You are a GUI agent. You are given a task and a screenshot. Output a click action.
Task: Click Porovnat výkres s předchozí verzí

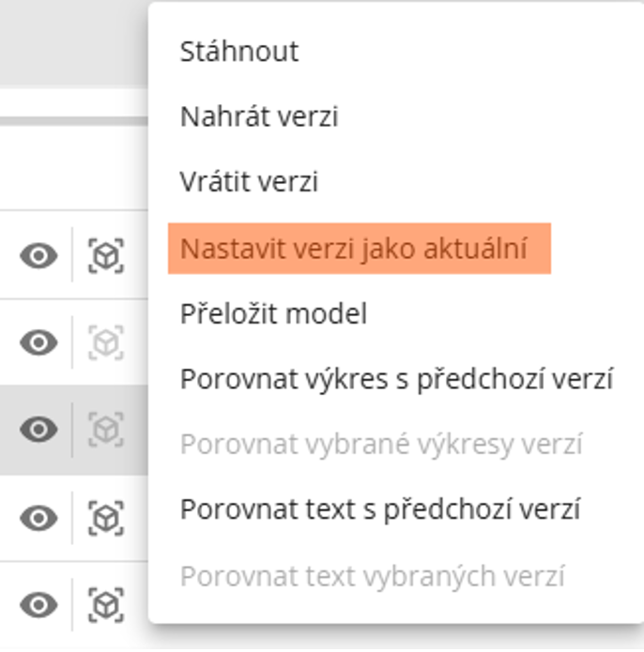pyautogui.click(x=396, y=379)
